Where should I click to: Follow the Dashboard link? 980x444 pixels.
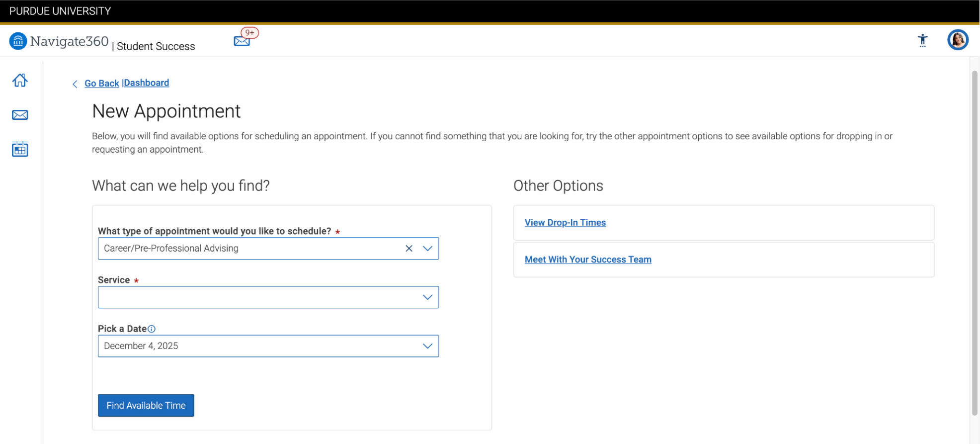pos(147,83)
